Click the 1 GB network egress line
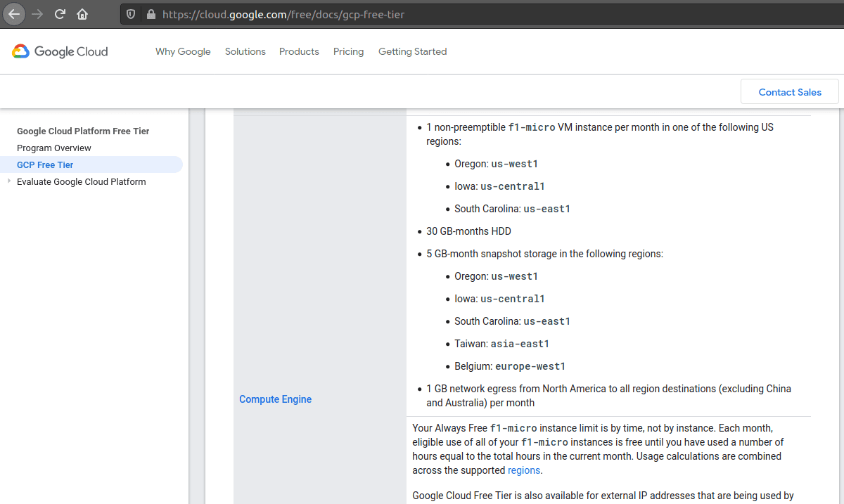The width and height of the screenshot is (844, 504). 608,396
